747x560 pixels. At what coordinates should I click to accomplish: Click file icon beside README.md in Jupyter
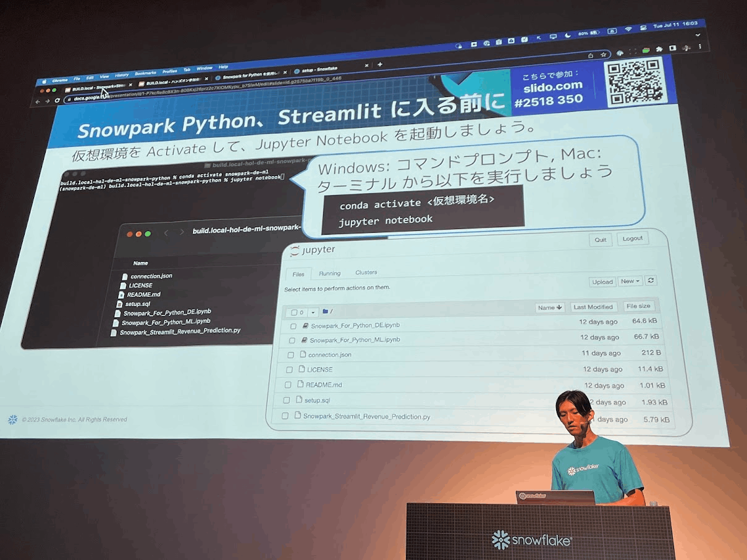click(x=300, y=384)
